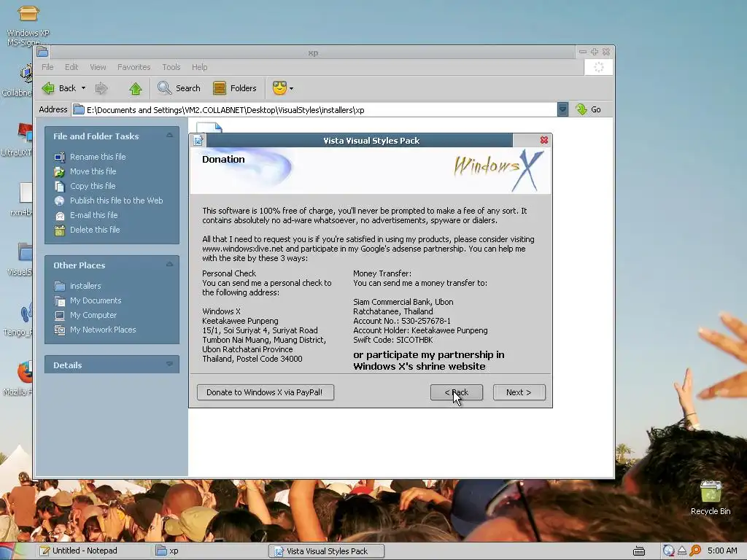This screenshot has height=560, width=747.
Task: Click the eject-style tray icon
Action: tap(682, 551)
